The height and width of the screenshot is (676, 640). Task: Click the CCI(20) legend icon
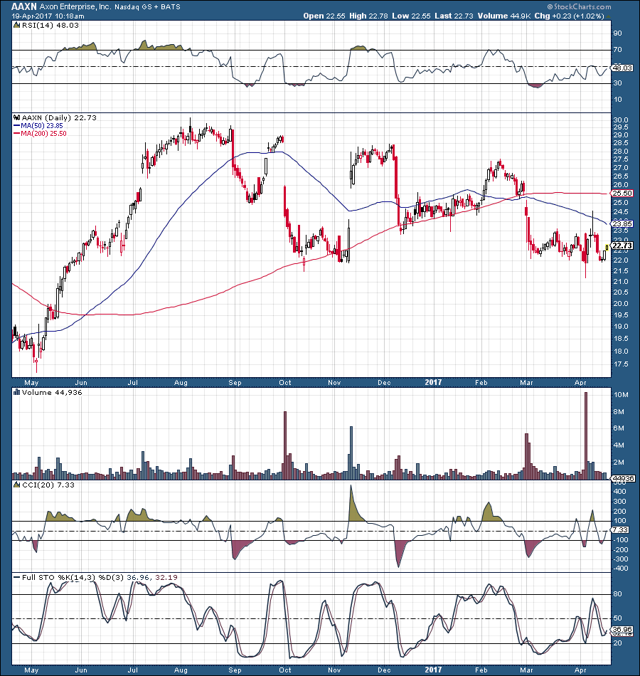point(17,485)
